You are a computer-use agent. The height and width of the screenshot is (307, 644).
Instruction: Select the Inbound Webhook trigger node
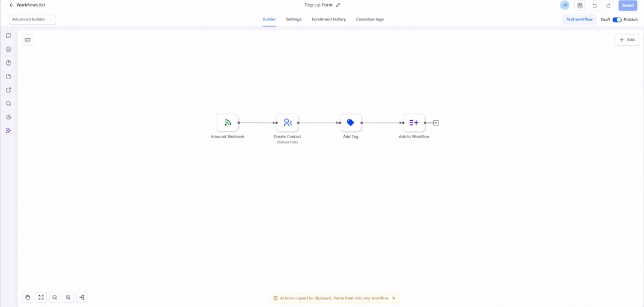228,122
